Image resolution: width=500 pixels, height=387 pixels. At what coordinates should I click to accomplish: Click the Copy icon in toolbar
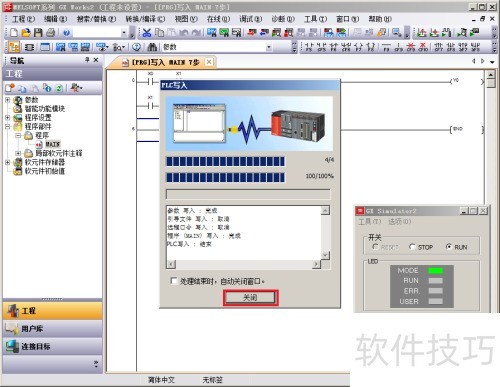coord(159,32)
